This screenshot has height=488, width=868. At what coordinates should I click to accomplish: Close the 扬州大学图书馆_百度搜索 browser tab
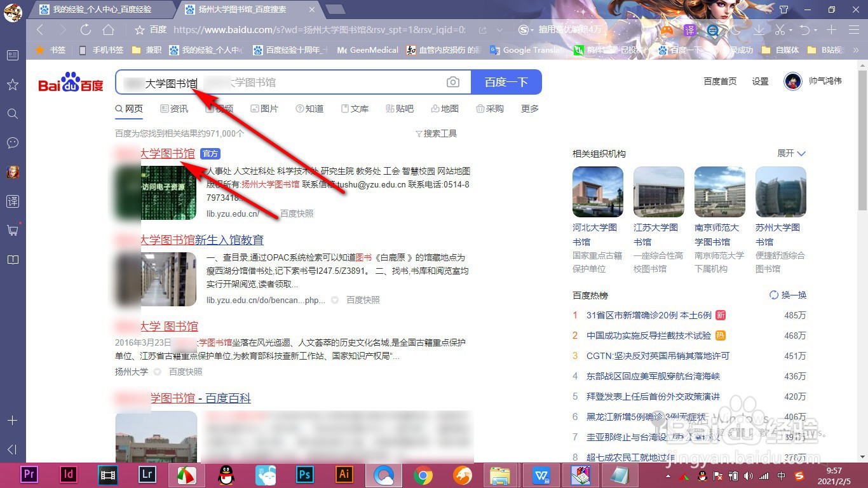pyautogui.click(x=311, y=10)
